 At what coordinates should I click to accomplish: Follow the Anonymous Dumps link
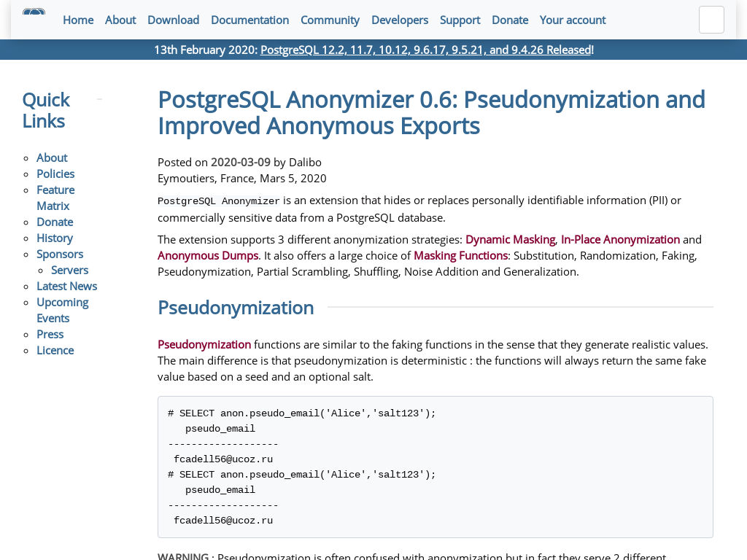208,256
